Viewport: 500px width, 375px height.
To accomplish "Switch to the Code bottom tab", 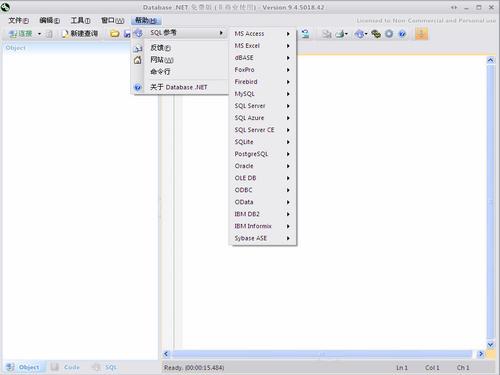I will [65, 367].
